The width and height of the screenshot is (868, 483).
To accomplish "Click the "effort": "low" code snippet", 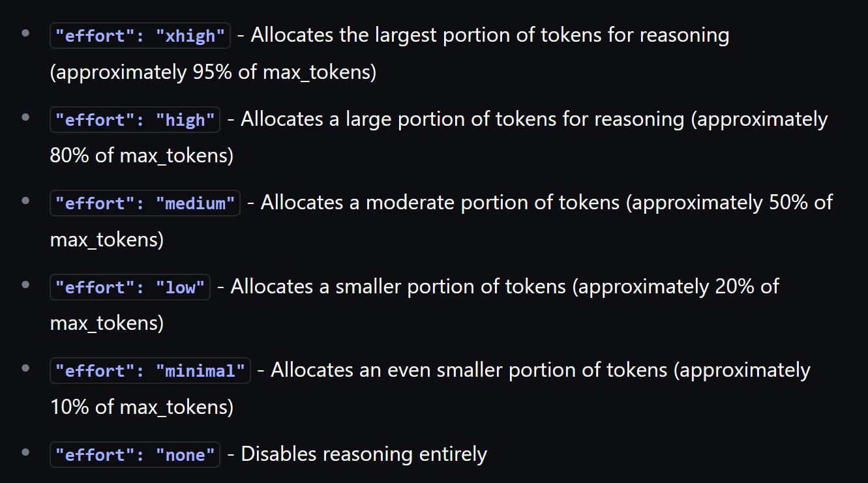I will coord(130,287).
